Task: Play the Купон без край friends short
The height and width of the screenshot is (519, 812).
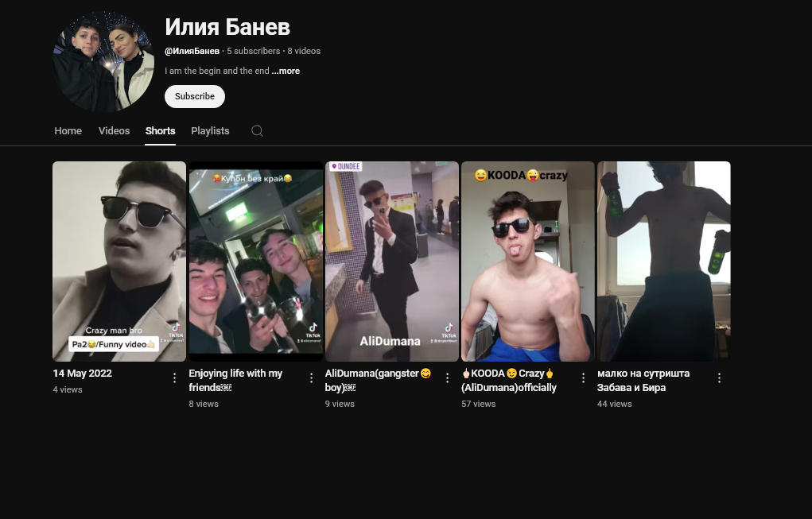Action: (x=256, y=261)
